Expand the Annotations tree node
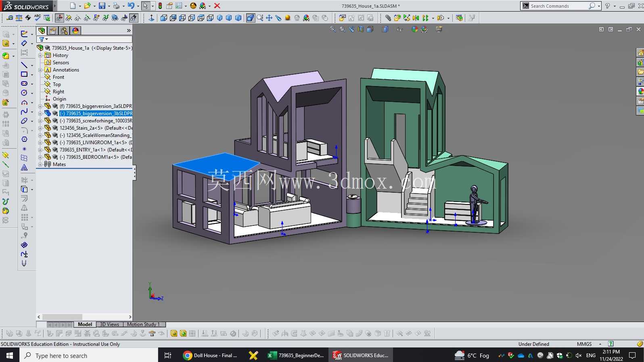The width and height of the screenshot is (644, 362). coord(40,70)
